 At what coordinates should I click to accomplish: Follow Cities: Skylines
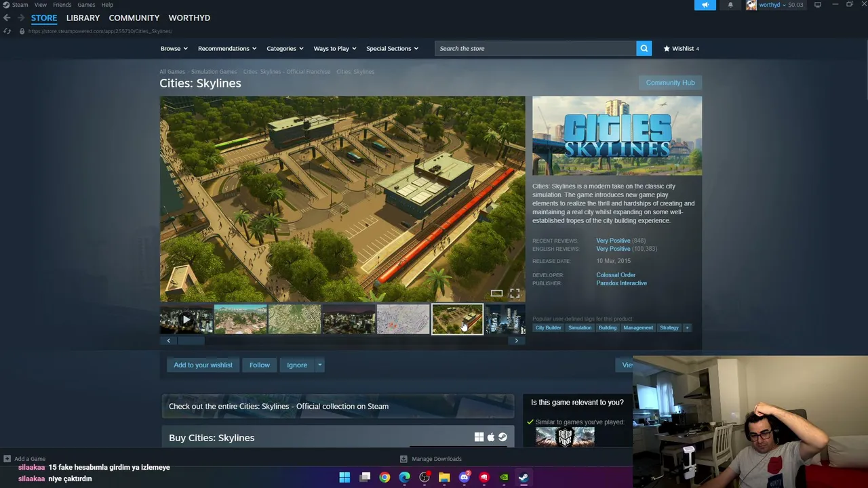[260, 365]
